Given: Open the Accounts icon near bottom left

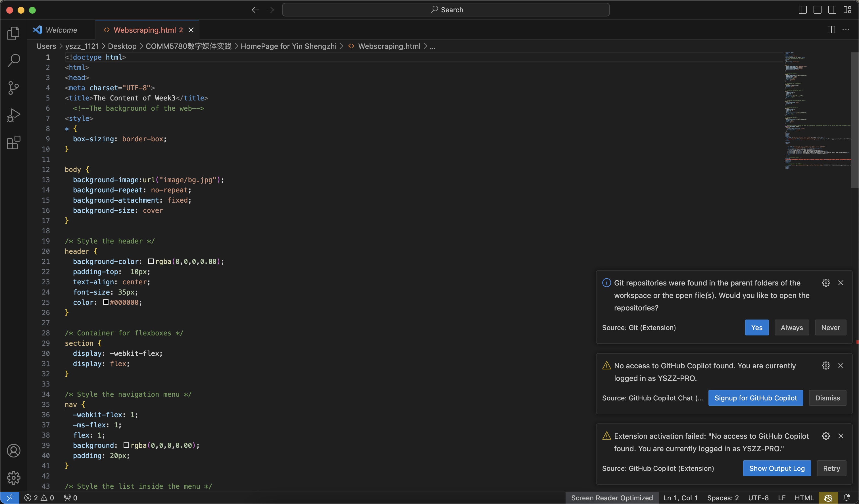Looking at the screenshot, I should click(x=14, y=450).
